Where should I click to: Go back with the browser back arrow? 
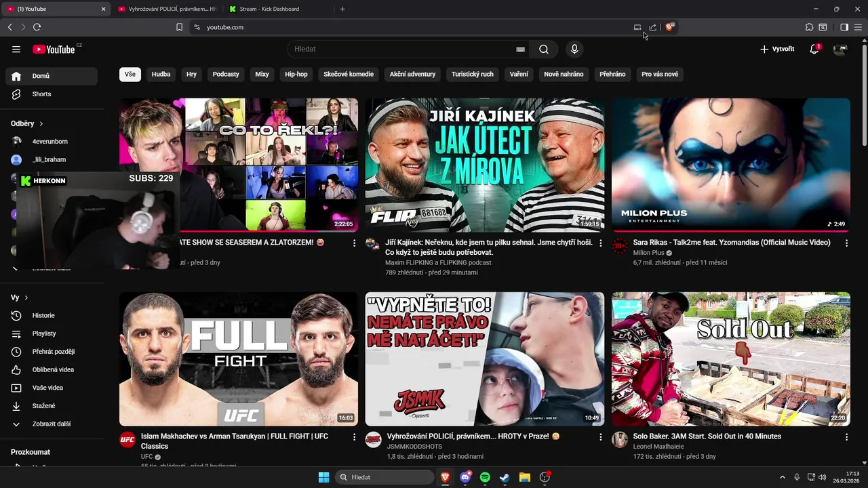9,27
